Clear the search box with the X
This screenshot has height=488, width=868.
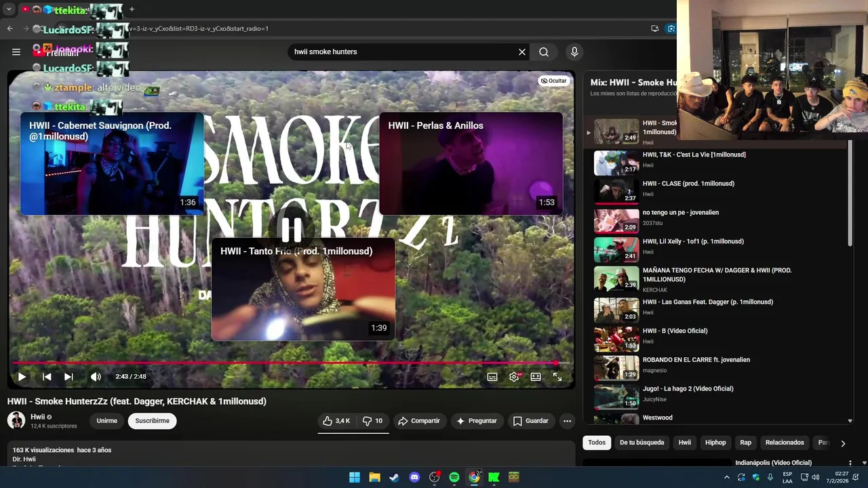(522, 52)
